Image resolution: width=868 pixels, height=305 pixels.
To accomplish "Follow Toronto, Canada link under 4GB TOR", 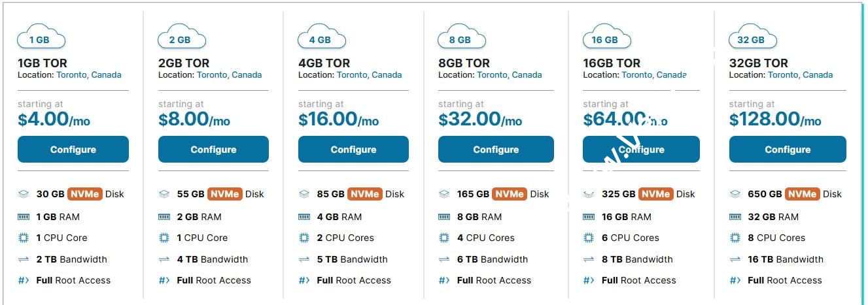I will pyautogui.click(x=370, y=74).
